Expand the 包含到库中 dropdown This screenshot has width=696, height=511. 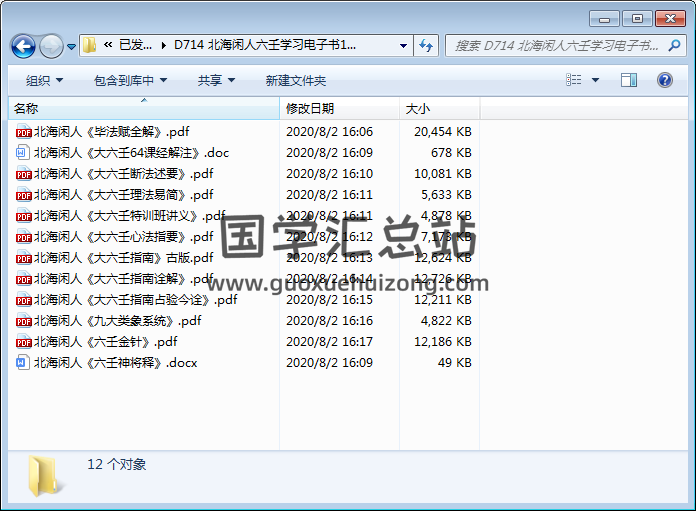(x=130, y=81)
